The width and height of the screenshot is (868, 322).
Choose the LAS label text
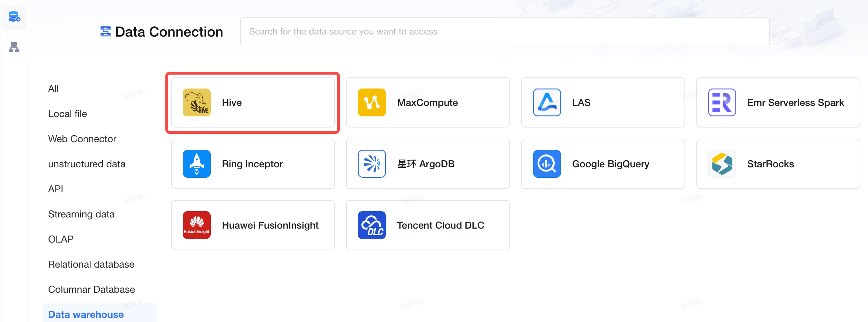pyautogui.click(x=581, y=102)
